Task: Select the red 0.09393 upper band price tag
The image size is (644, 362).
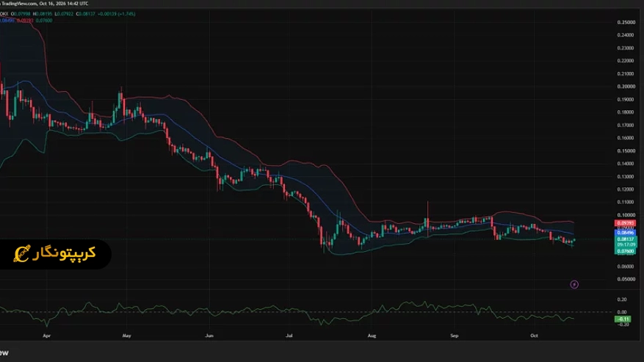Action: 625,223
